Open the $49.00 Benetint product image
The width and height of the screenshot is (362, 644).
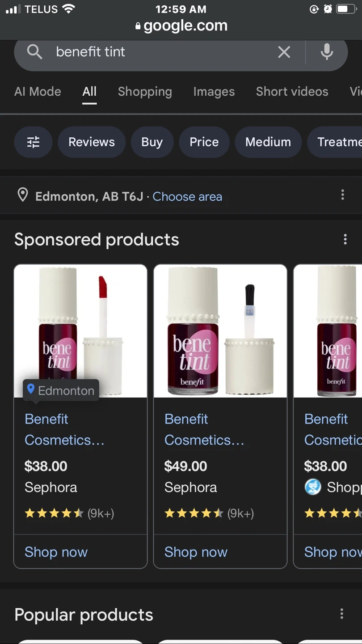coord(220,331)
